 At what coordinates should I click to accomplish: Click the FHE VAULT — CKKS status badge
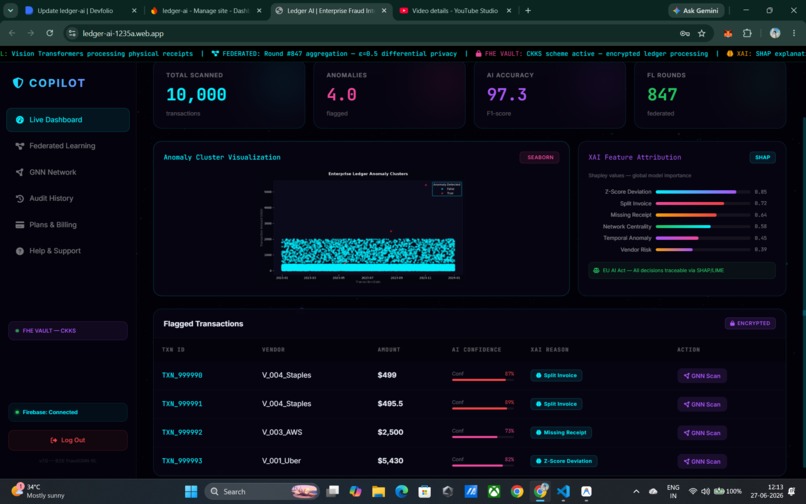(x=68, y=331)
